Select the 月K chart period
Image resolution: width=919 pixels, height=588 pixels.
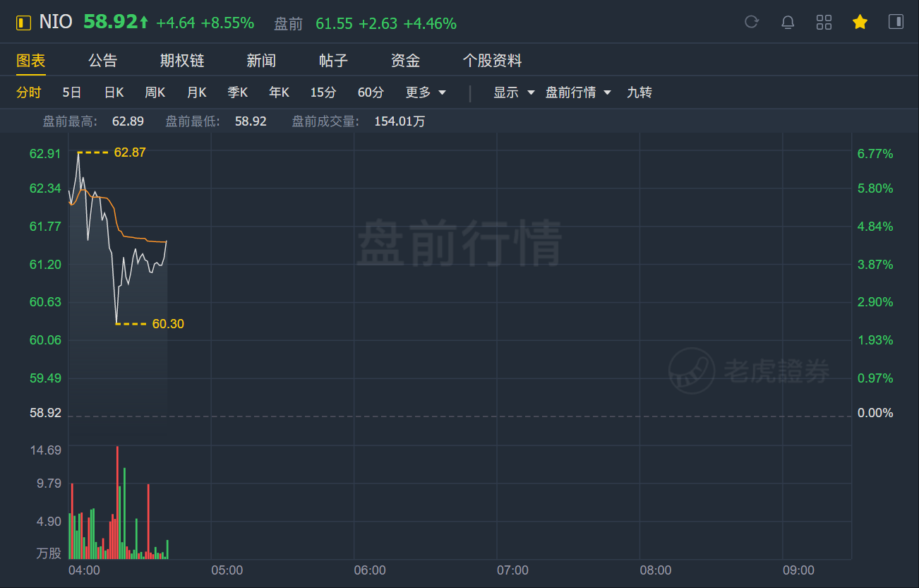tap(196, 92)
